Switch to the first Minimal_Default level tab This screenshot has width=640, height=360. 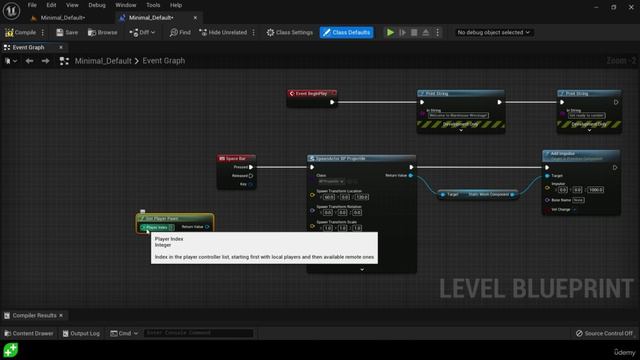(62, 18)
